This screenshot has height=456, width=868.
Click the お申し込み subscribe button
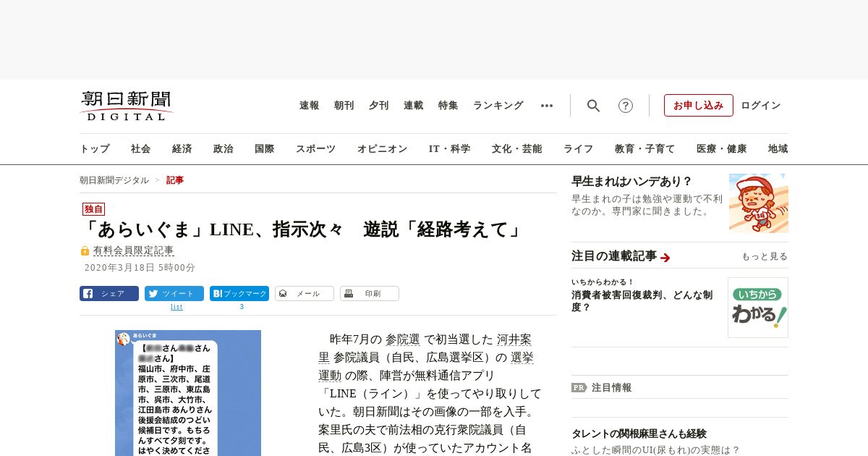699,106
